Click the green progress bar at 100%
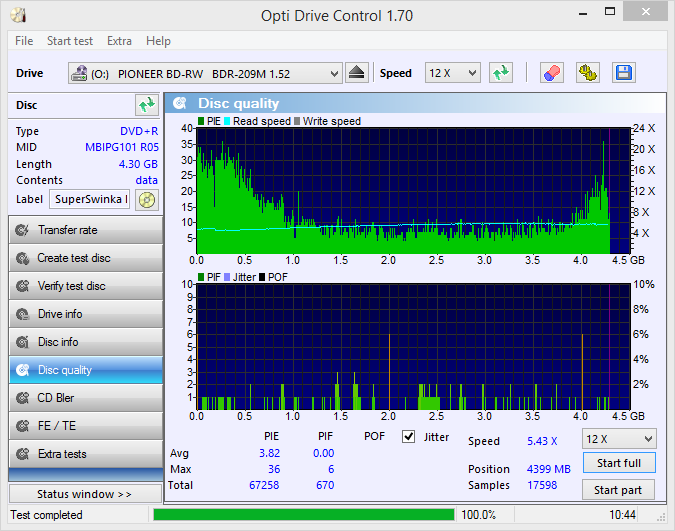 (303, 515)
